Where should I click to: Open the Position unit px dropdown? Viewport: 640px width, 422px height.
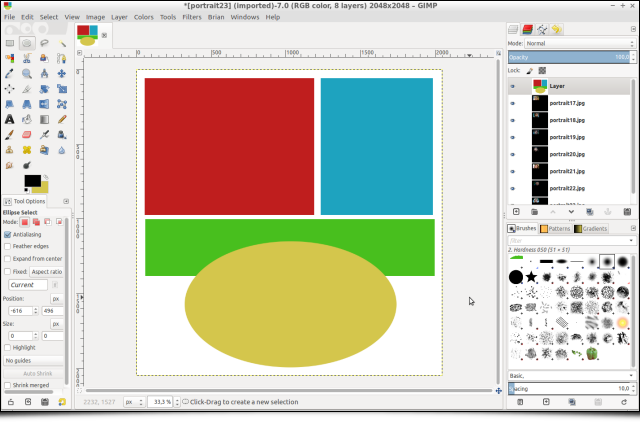click(x=57, y=299)
